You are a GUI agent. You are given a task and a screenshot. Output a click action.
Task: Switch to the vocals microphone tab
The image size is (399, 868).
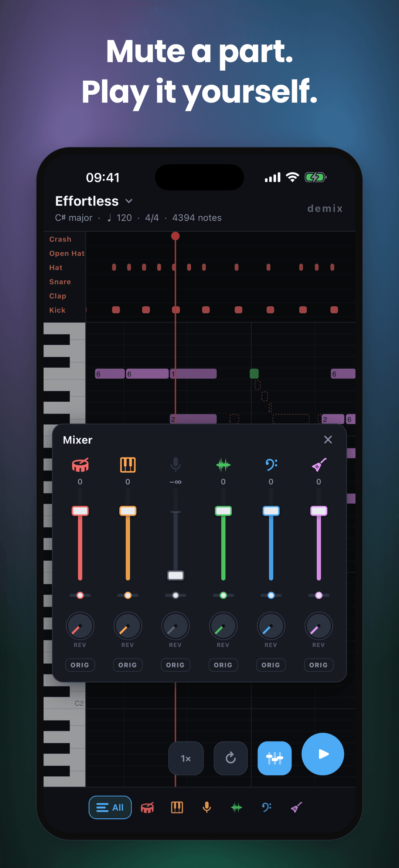(x=207, y=807)
